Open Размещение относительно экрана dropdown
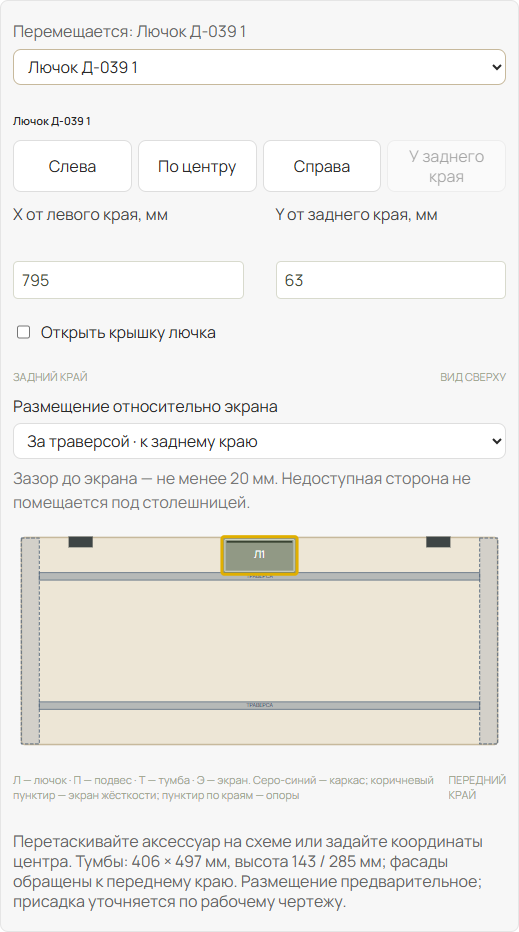 259,441
